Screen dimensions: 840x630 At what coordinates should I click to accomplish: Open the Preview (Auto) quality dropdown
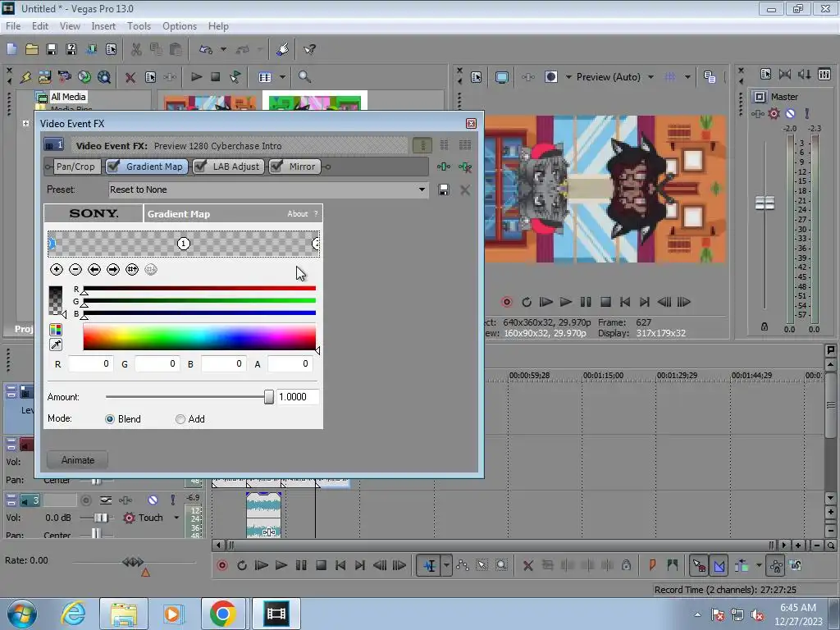coord(651,77)
